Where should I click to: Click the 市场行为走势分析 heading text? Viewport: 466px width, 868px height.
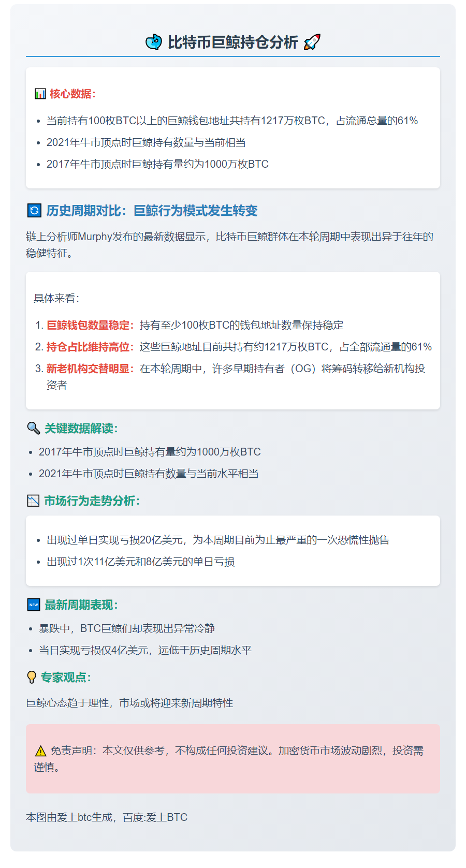(92, 501)
